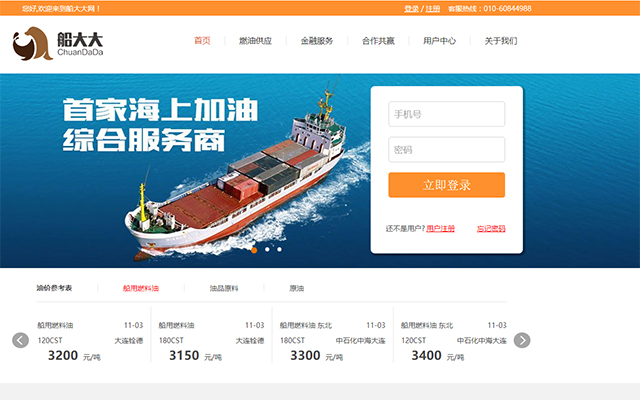Open the 燃油供应 menu item
Screen dimensions: 640x400
tap(256, 40)
